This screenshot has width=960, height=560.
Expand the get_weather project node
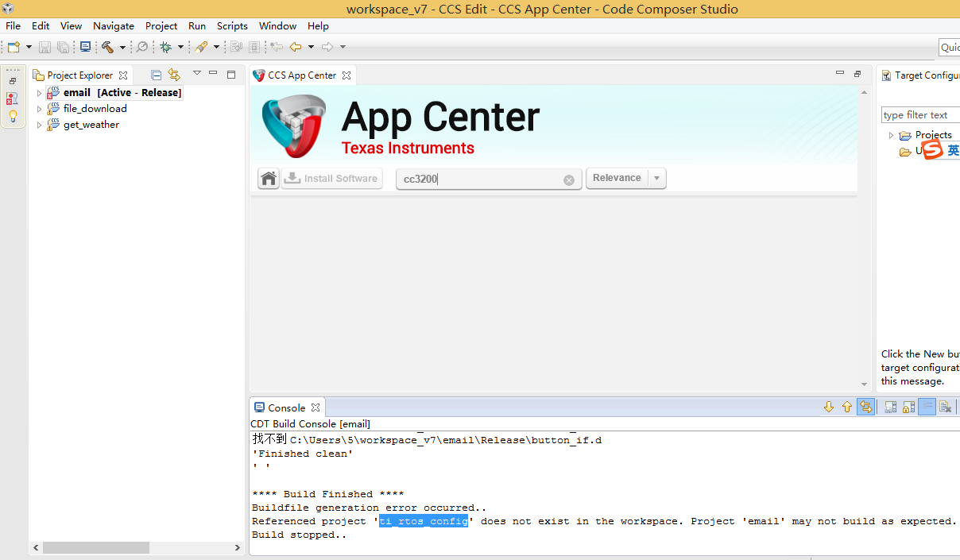(39, 125)
